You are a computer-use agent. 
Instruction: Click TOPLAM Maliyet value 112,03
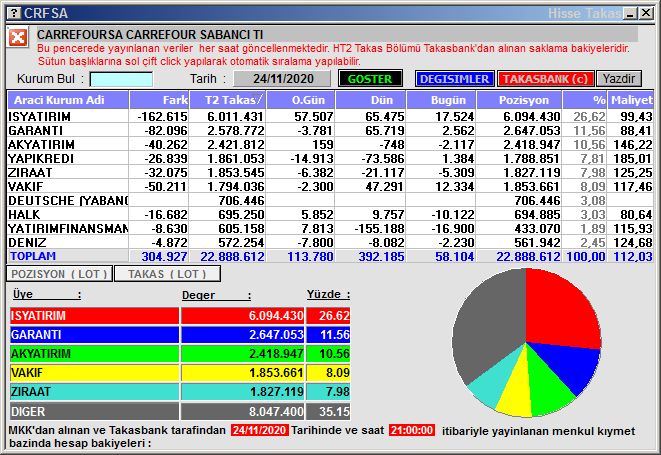click(x=633, y=256)
